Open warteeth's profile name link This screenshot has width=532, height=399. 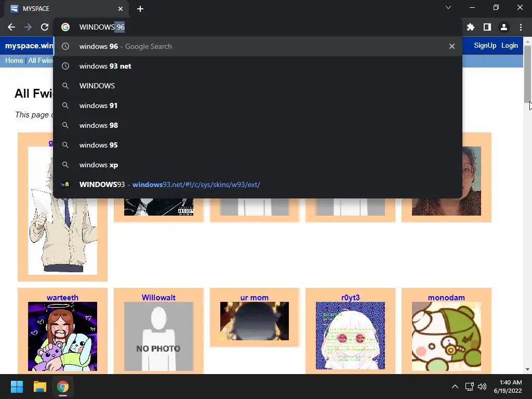[62, 298]
